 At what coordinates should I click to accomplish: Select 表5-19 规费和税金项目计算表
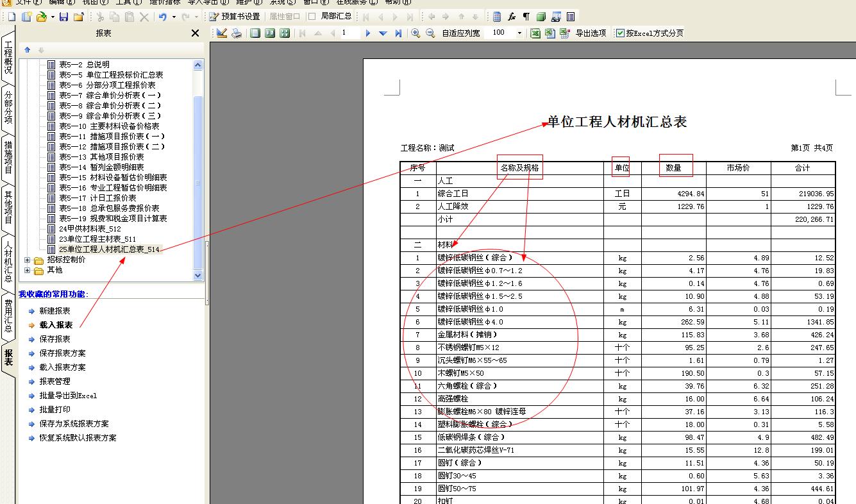coord(113,219)
